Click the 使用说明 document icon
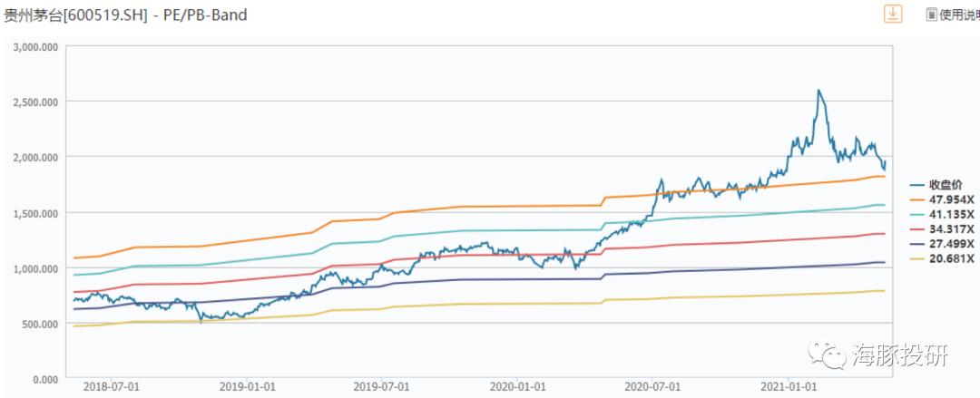 932,15
